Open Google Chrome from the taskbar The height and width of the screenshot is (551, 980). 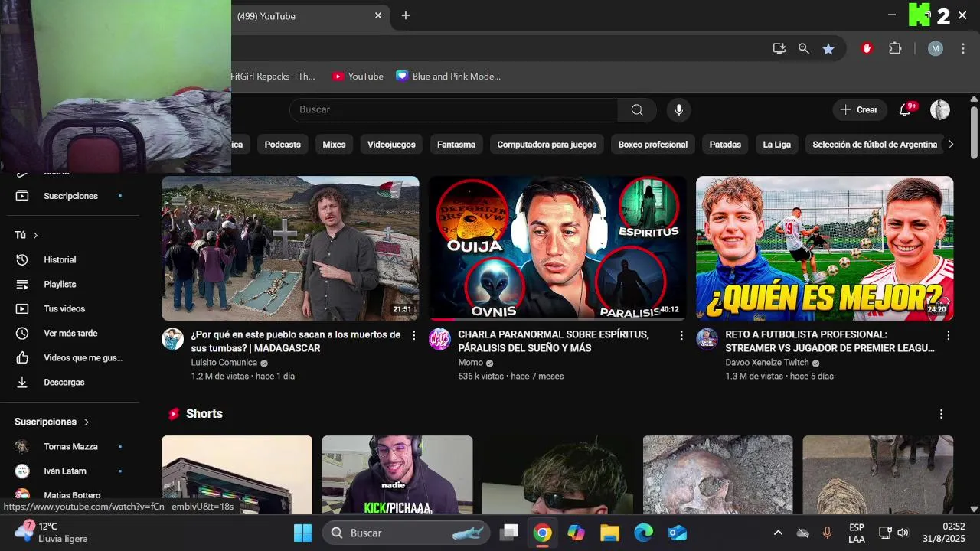tap(542, 533)
